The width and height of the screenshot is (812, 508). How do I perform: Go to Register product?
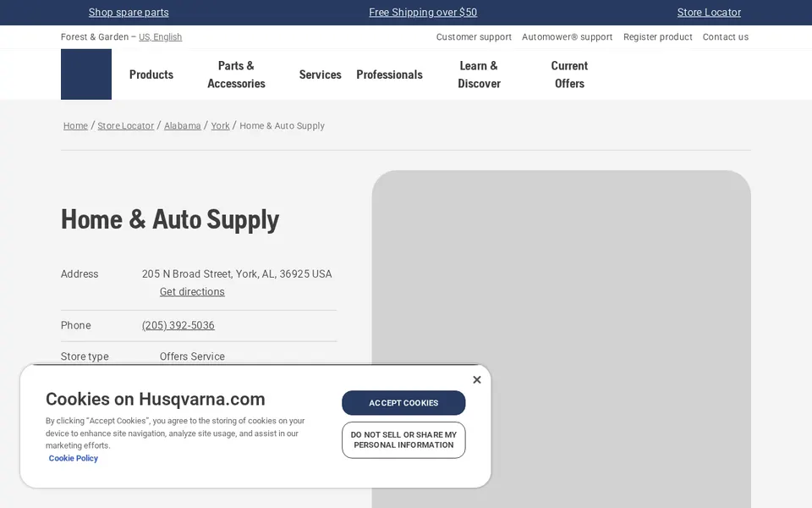(x=658, y=36)
